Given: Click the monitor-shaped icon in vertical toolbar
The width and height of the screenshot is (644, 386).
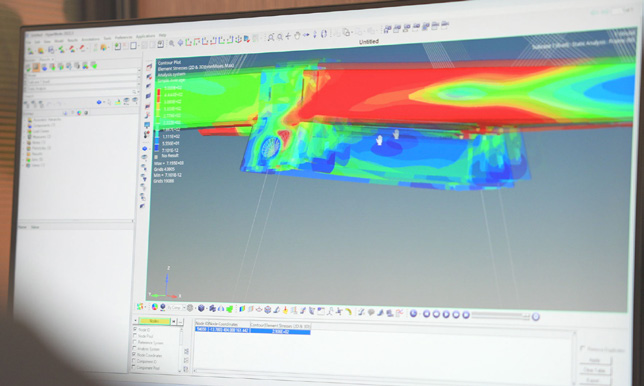Looking at the screenshot, I should pos(147,125).
